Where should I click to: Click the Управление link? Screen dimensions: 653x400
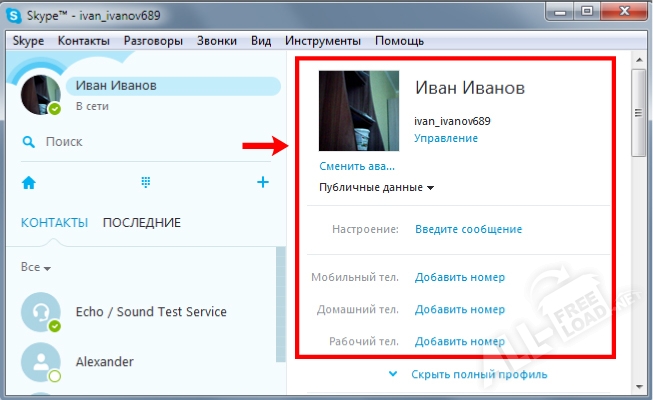point(446,138)
